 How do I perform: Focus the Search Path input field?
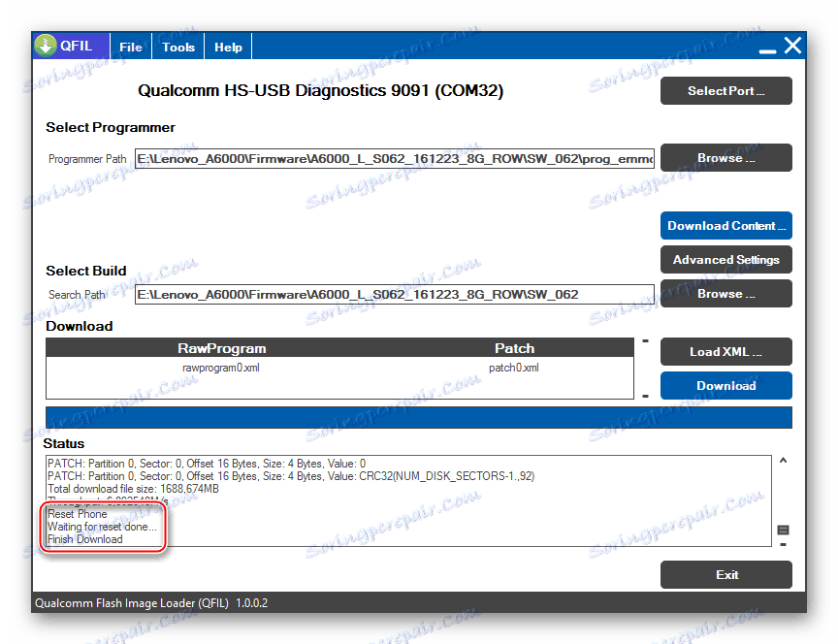pos(395,295)
